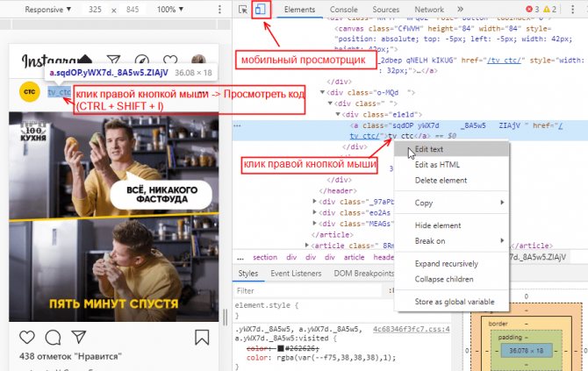
Task: Click the post image thumbnail
Action: tap(113, 217)
